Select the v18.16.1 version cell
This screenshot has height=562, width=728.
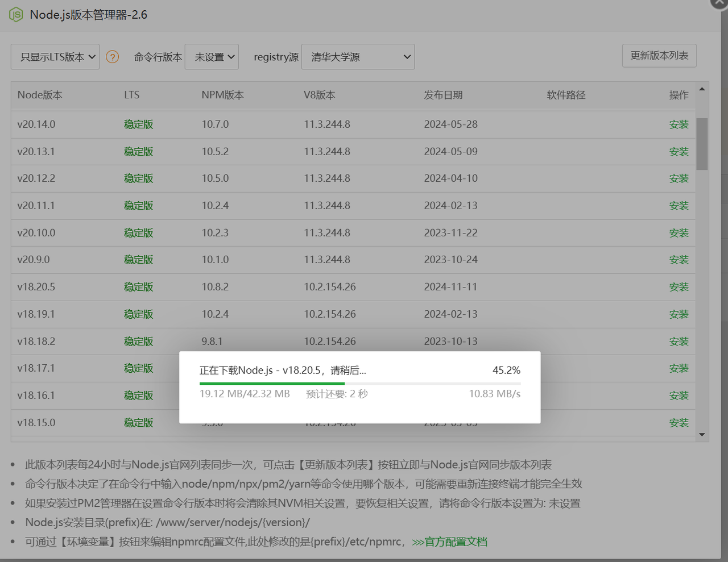coord(36,396)
